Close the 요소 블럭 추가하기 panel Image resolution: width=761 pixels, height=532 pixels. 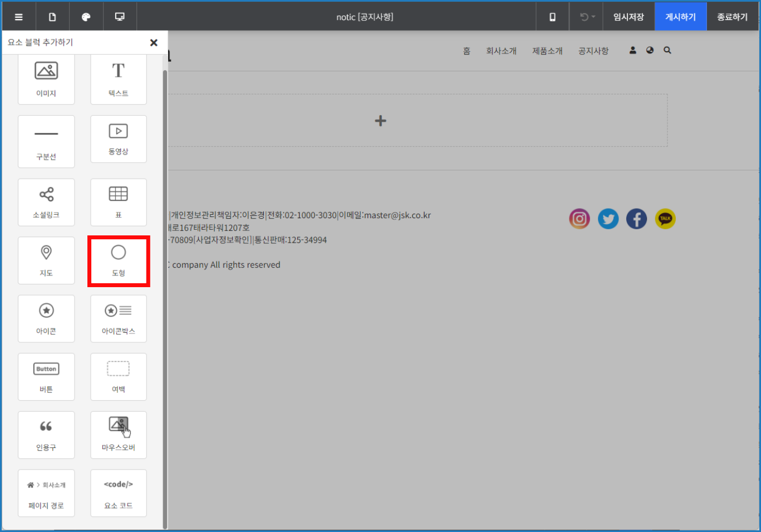coord(154,43)
